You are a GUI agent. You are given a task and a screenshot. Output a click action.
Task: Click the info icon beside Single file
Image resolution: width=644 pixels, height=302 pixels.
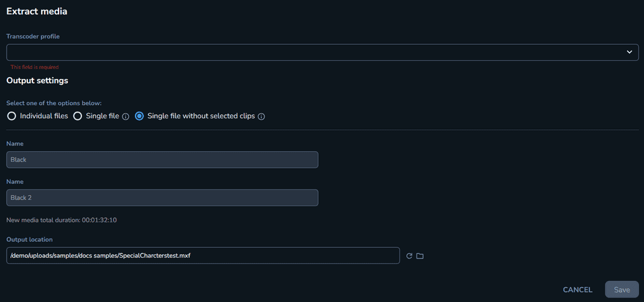126,117
